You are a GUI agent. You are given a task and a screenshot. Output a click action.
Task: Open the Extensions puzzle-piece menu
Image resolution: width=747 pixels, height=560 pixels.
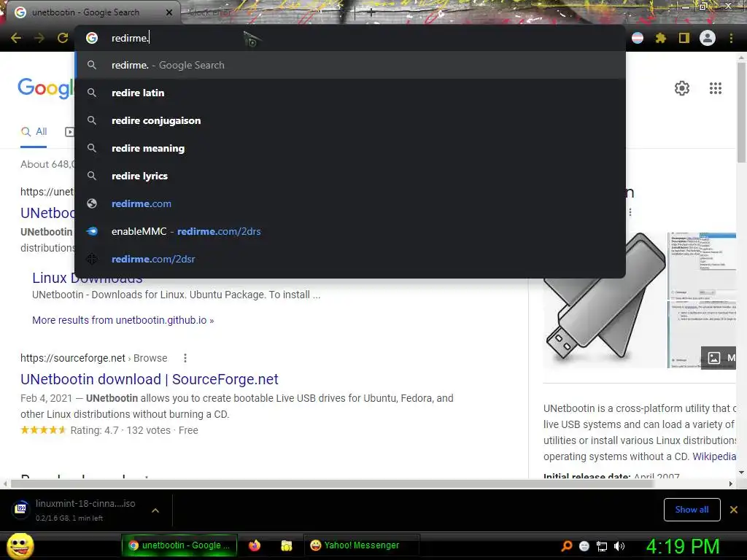click(660, 38)
